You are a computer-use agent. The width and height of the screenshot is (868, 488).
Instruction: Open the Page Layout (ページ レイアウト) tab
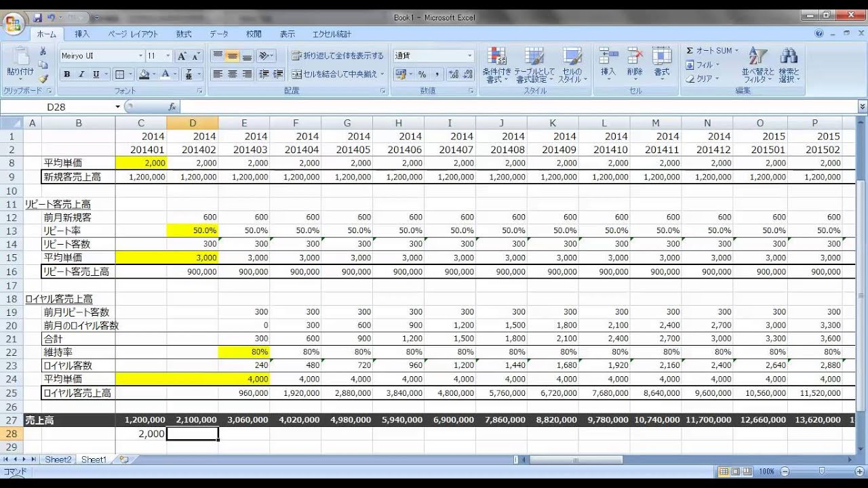(x=133, y=34)
